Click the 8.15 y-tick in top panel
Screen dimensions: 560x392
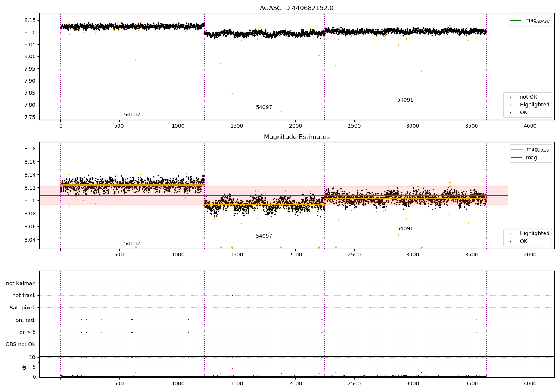(x=30, y=20)
